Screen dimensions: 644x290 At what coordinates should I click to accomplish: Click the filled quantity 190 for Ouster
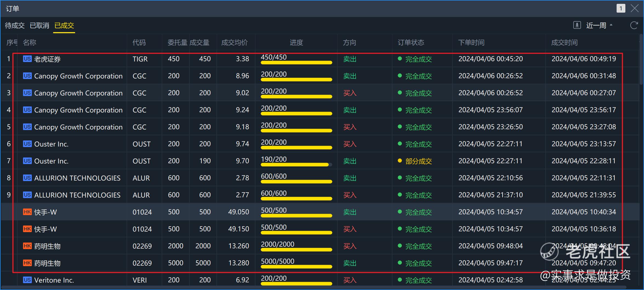tap(205, 161)
